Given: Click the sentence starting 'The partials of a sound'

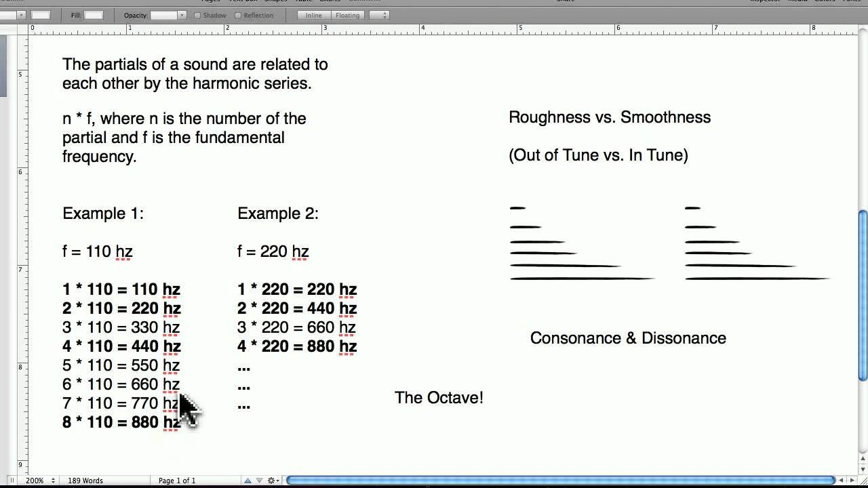Looking at the screenshot, I should (195, 74).
